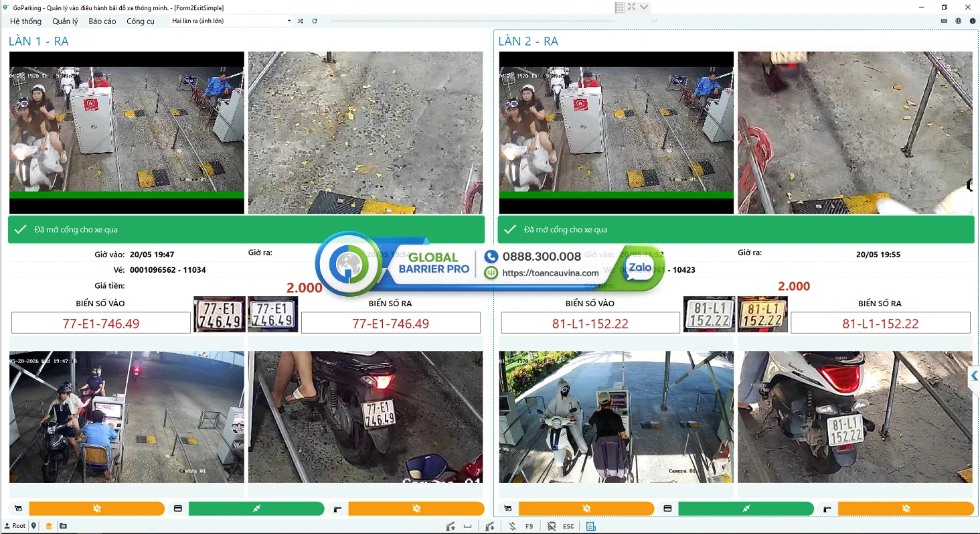The height and width of the screenshot is (534, 980).
Task: Click the 'LÀN 1 - RA' lane heading
Action: pyautogui.click(x=39, y=42)
